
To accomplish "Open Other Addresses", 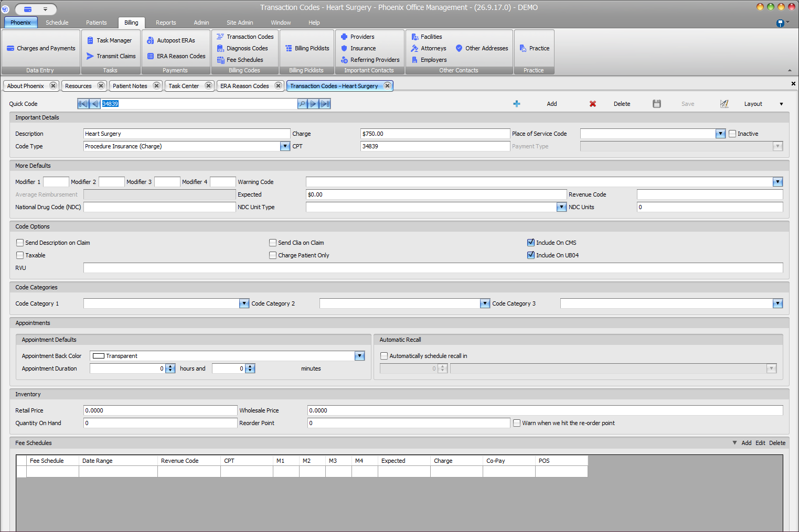I will tap(482, 48).
